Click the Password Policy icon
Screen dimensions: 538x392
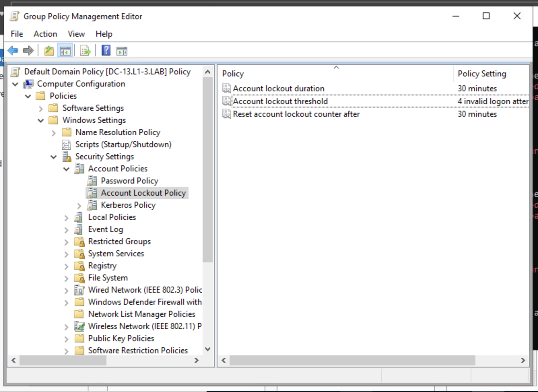(92, 181)
